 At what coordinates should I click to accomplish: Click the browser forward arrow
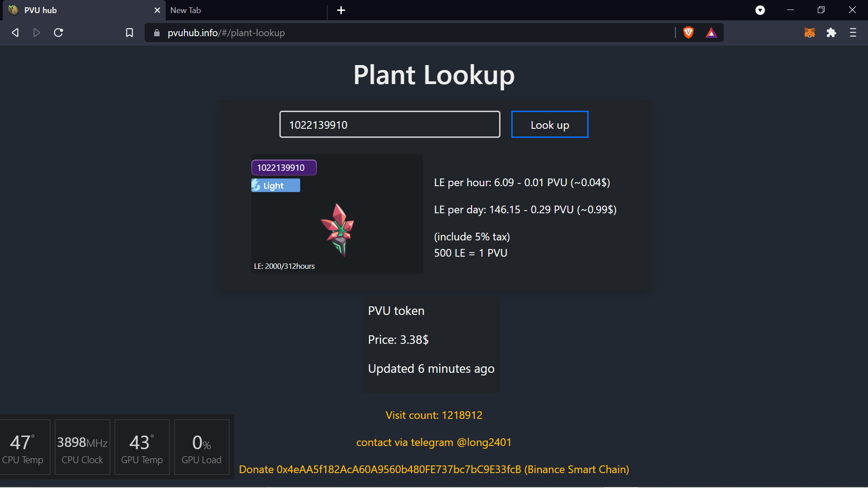[37, 33]
